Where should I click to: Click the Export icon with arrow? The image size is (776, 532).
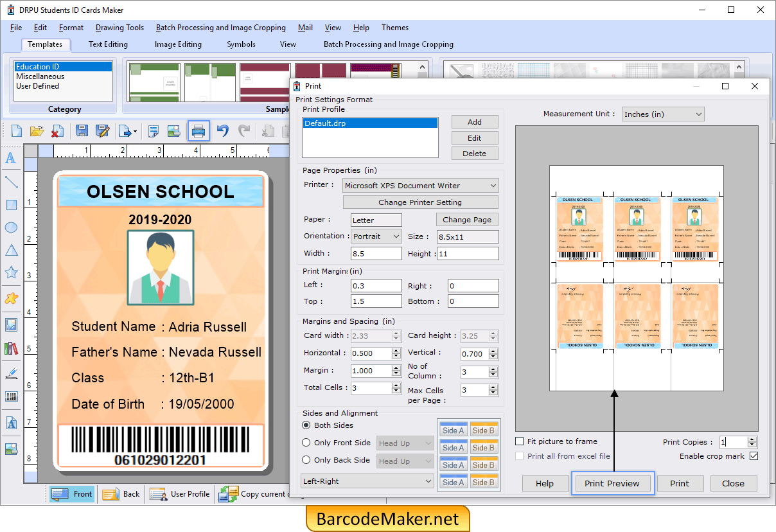[x=127, y=131]
